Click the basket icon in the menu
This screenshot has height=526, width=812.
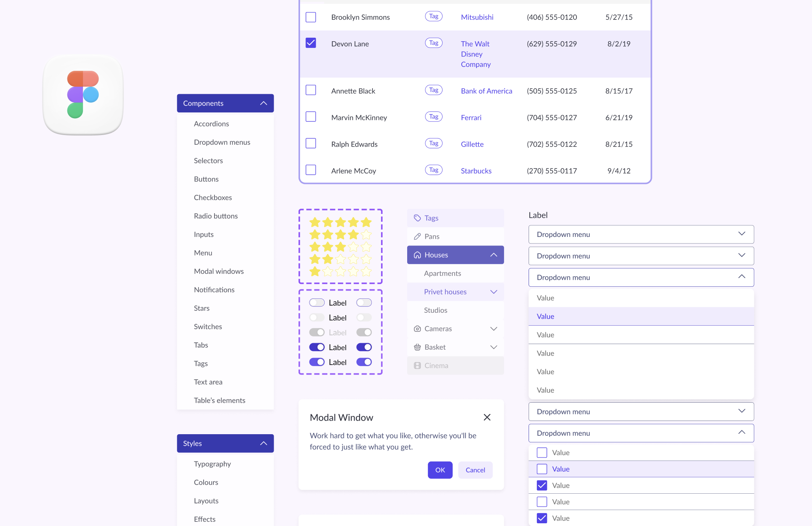coord(417,347)
